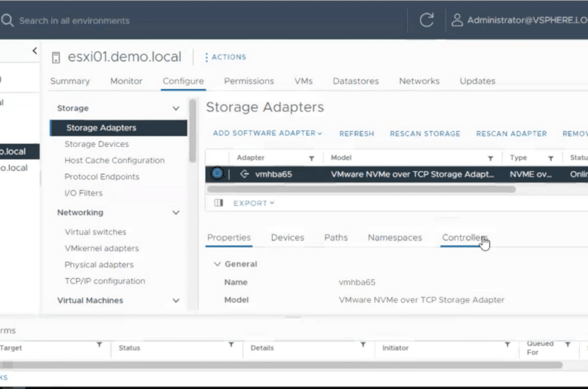Viewport: 588px width, 389px height.
Task: Open the VMs tab
Action: [x=303, y=81]
